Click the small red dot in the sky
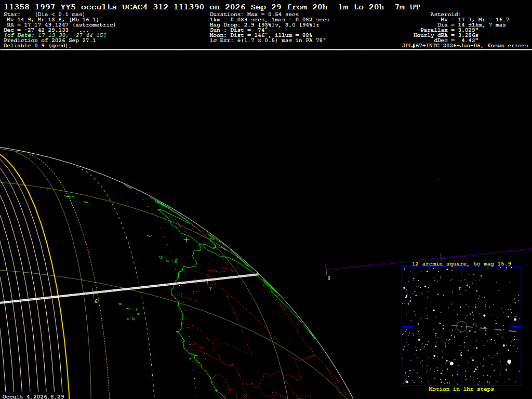The width and height of the screenshot is (532, 399). point(438,180)
